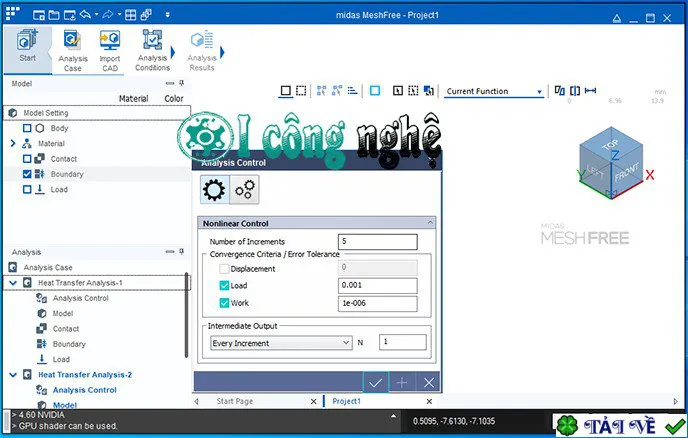
Task: Enable the Displacement convergence checkbox
Action: 224,269
